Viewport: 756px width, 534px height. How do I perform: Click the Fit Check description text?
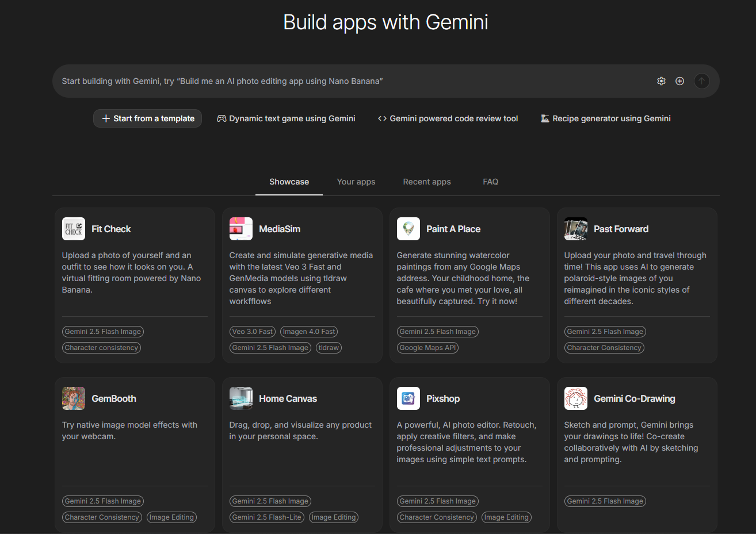pos(132,272)
